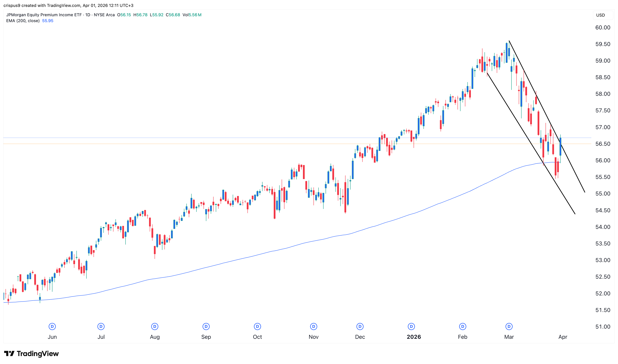Click the dividend marker below Dec
Image resolution: width=618 pixels, height=364 pixels.
(359, 326)
